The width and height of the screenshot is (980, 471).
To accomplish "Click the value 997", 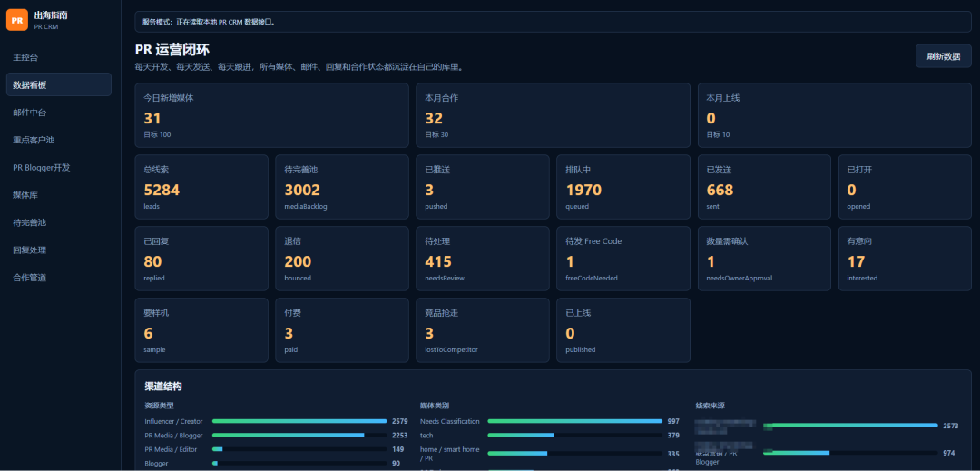I will 673,422.
